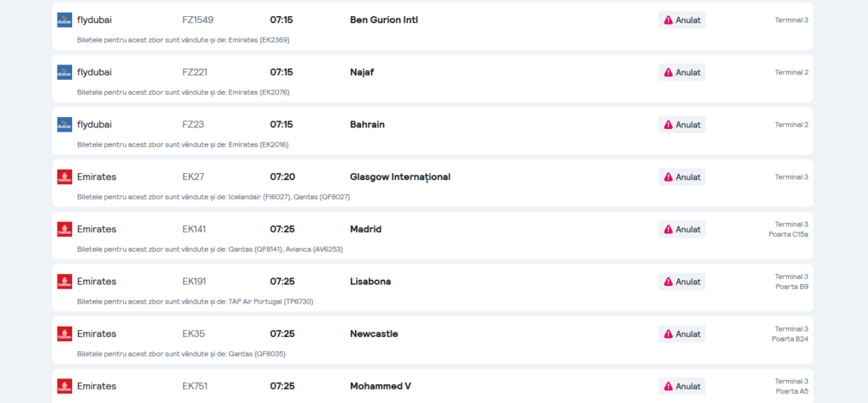Click the flydubai logo for the Bahrain flight

coord(64,125)
